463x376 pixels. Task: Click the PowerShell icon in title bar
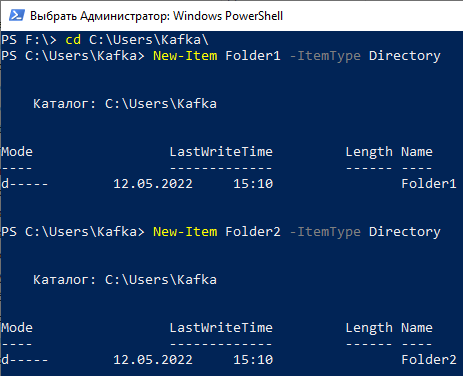pyautogui.click(x=17, y=15)
